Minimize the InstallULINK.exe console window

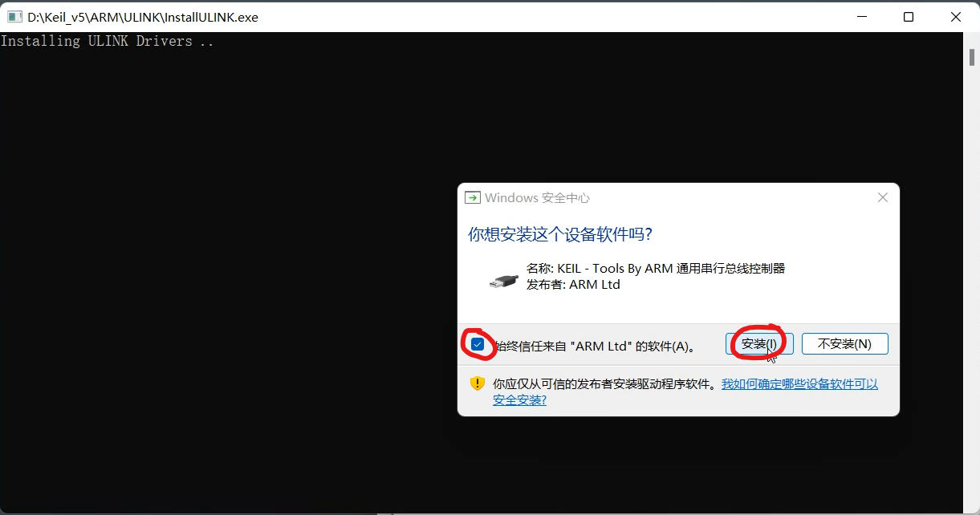(x=862, y=17)
